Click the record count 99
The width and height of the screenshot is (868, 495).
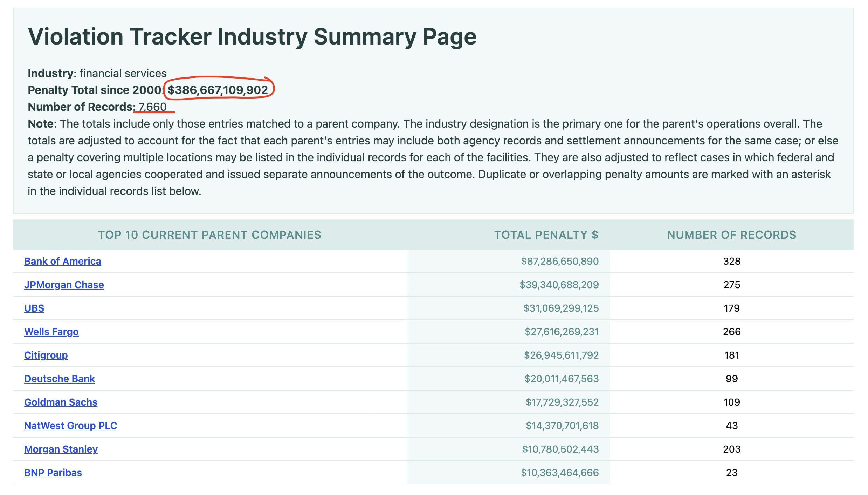click(x=732, y=379)
